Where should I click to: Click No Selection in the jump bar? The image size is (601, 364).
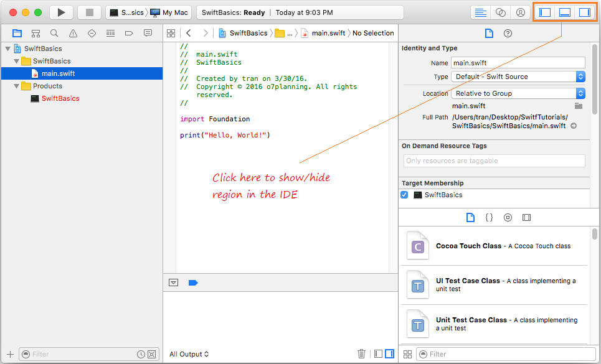pyautogui.click(x=373, y=34)
